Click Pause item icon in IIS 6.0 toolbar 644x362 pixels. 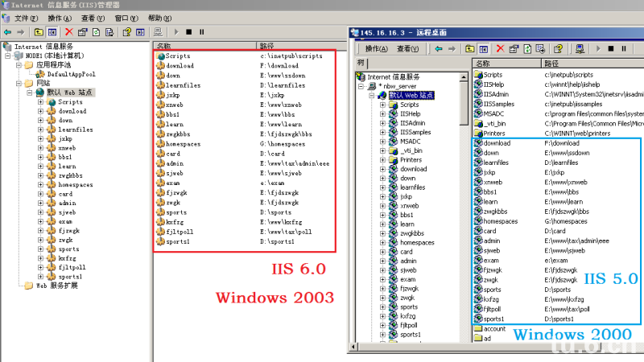pos(202,32)
